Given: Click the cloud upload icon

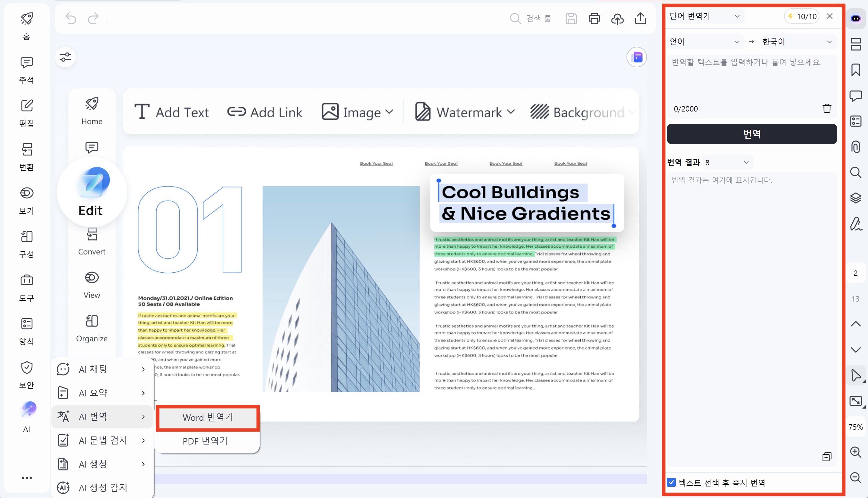Looking at the screenshot, I should pos(617,19).
